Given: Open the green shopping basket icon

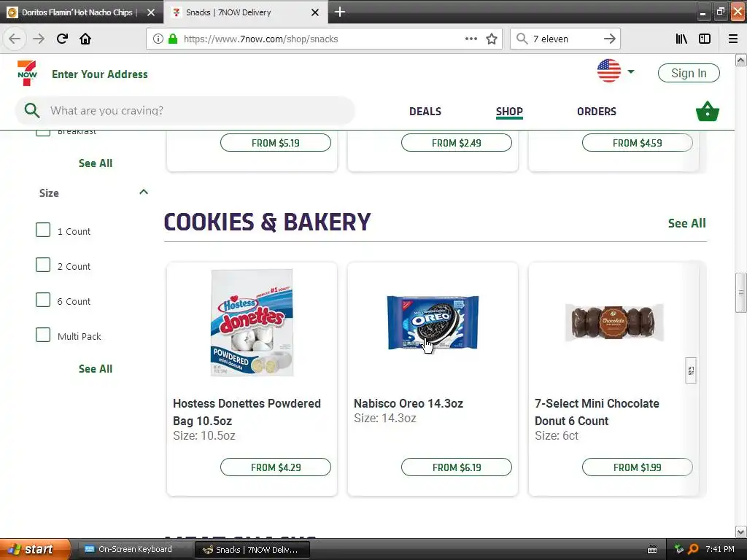Looking at the screenshot, I should [707, 112].
